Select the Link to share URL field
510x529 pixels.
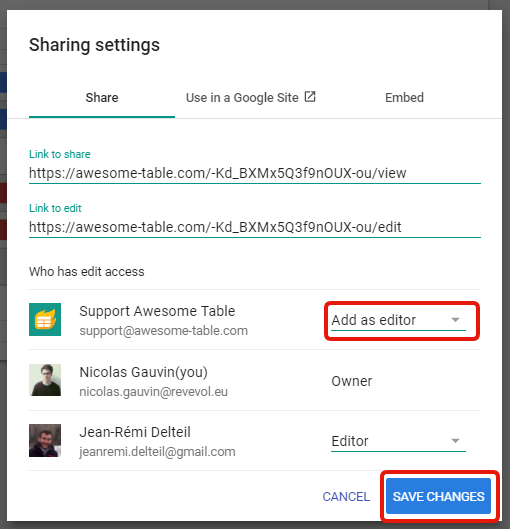pyautogui.click(x=255, y=173)
